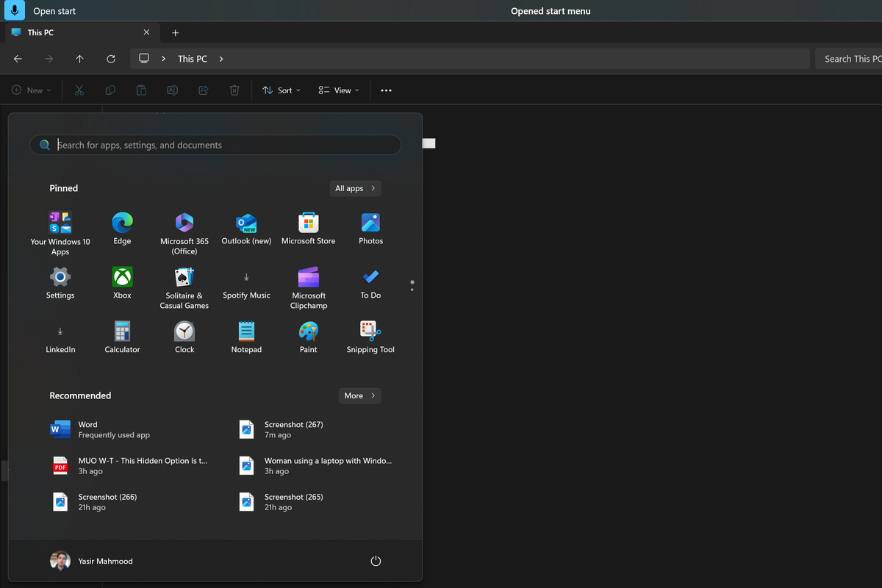Click More in Recommended section
Image resolution: width=882 pixels, height=588 pixels.
[359, 395]
